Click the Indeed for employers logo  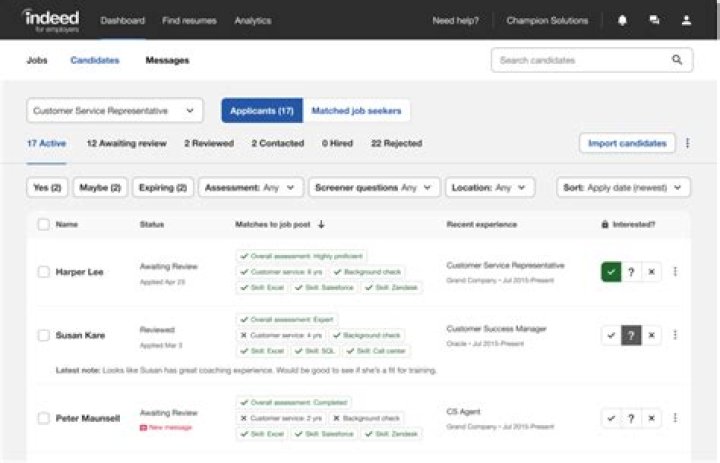coord(51,21)
